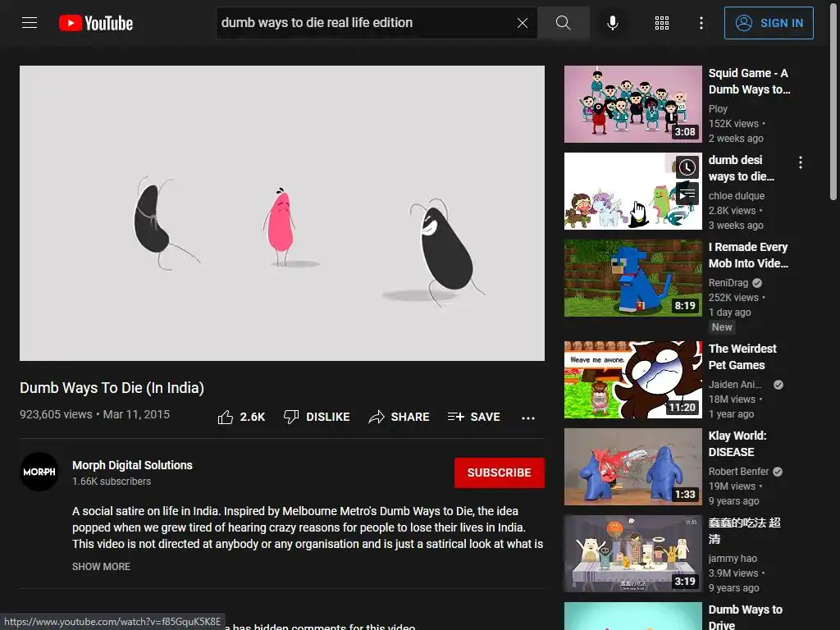Like the video with thumbs up
This screenshot has width=840, height=630.
[242, 417]
